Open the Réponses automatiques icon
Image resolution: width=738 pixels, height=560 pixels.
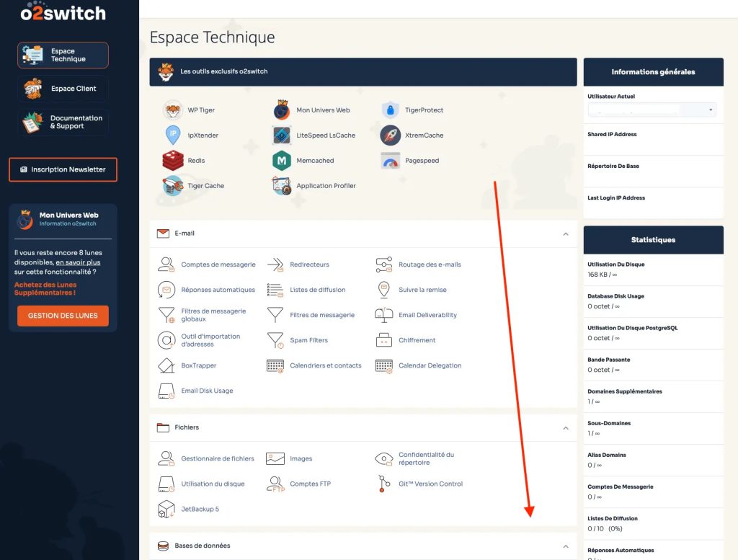(x=166, y=290)
